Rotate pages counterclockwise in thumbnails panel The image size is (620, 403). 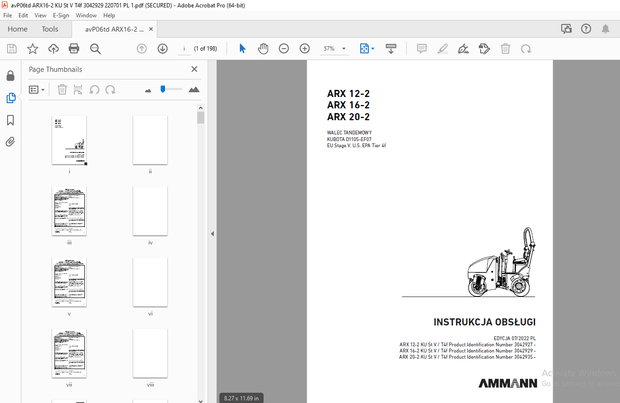click(94, 90)
